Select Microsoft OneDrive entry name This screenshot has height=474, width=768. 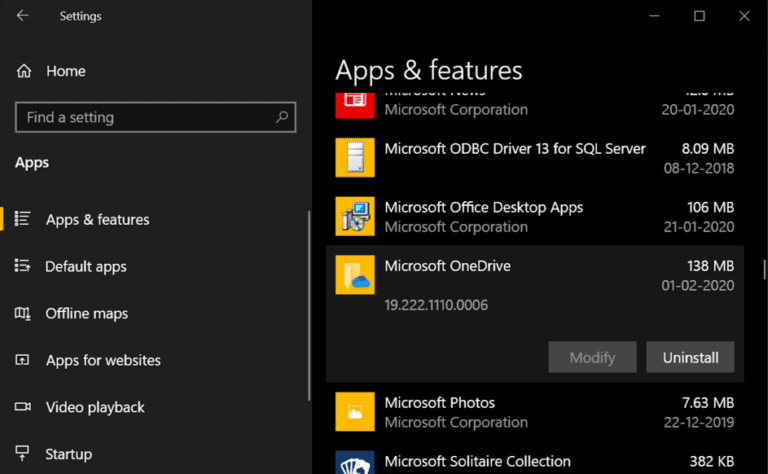coord(447,266)
